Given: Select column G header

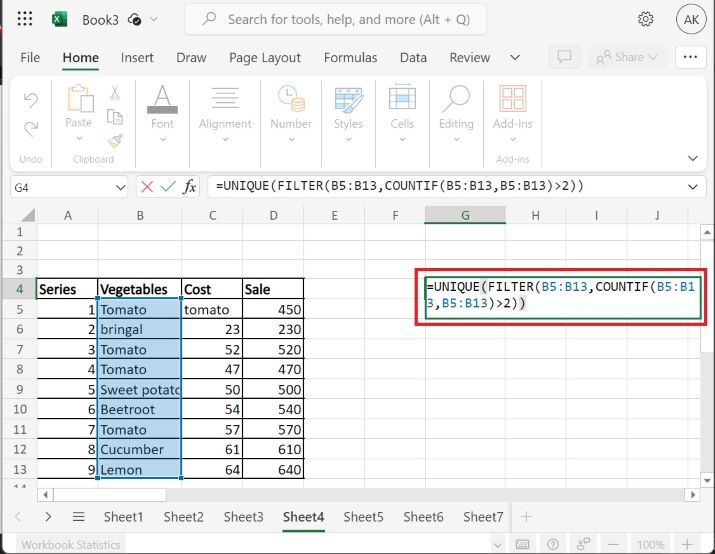Looking at the screenshot, I should [x=465, y=215].
